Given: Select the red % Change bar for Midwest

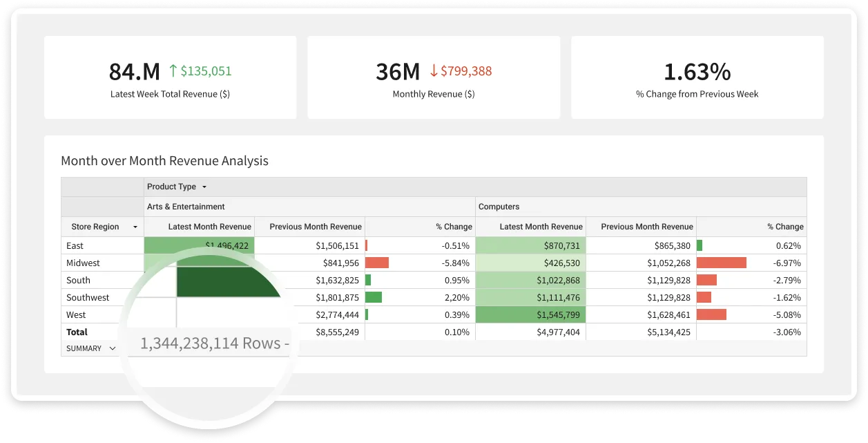Looking at the screenshot, I should (x=376, y=263).
